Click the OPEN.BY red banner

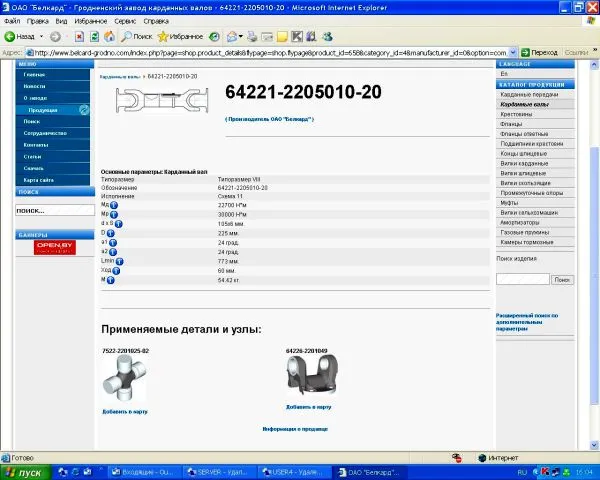[55, 247]
